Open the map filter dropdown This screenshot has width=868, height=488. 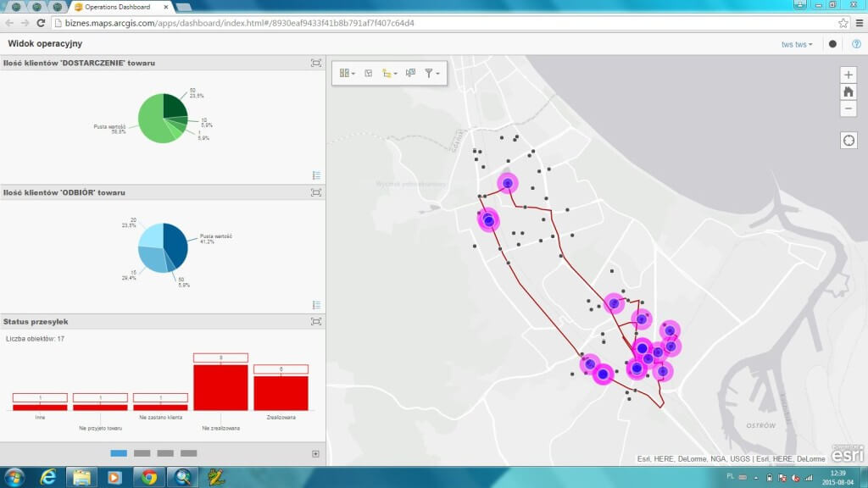[x=431, y=74]
